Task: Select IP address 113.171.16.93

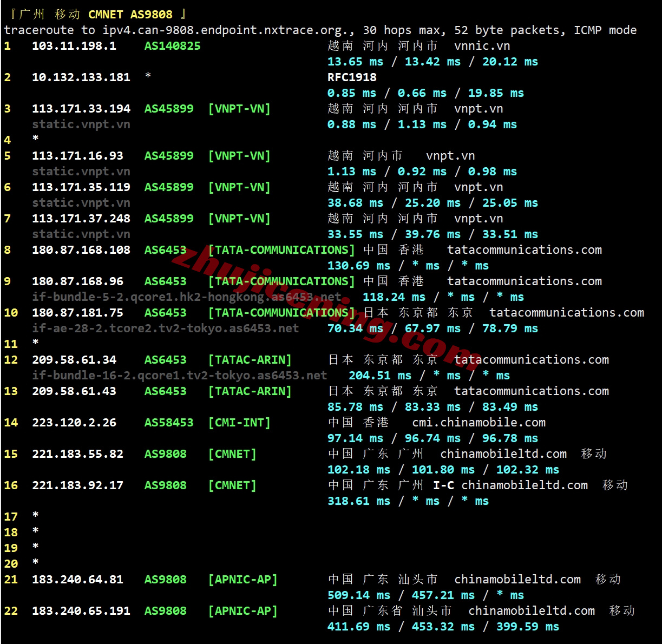Action: tap(78, 156)
